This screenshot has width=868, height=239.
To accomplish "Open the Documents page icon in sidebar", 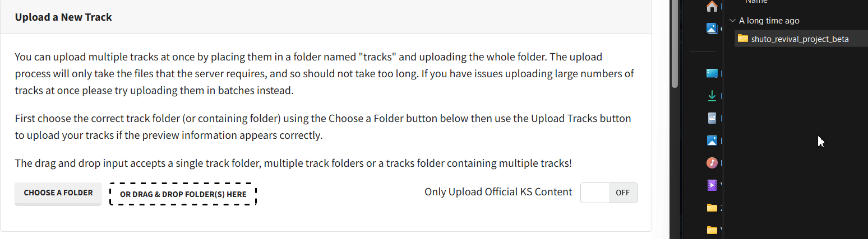I will [712, 118].
